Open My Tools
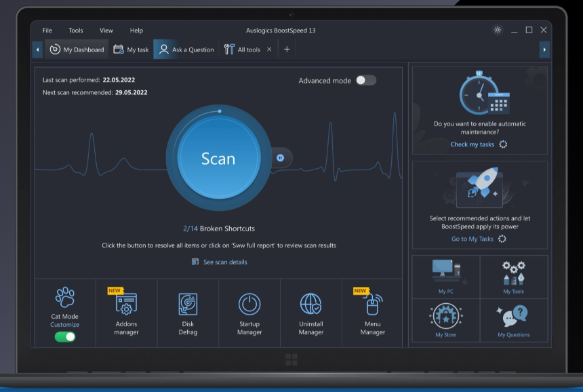Image resolution: width=583 pixels, height=392 pixels. click(x=514, y=277)
